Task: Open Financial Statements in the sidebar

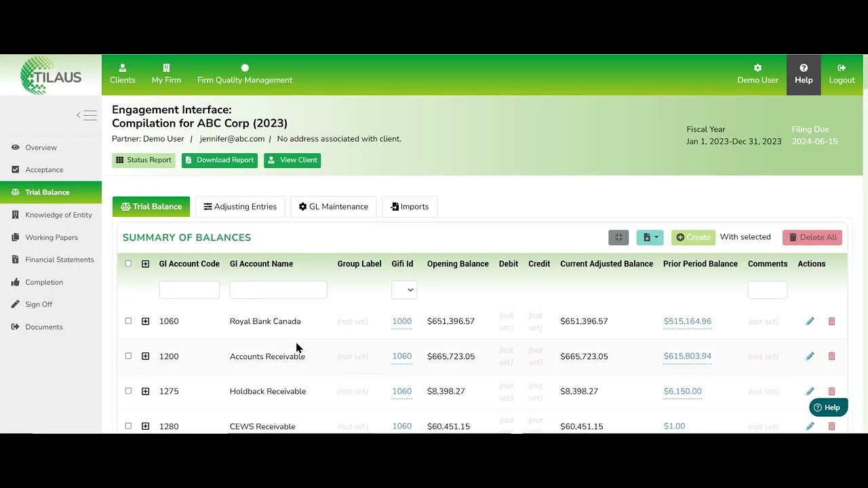Action: pos(51,260)
